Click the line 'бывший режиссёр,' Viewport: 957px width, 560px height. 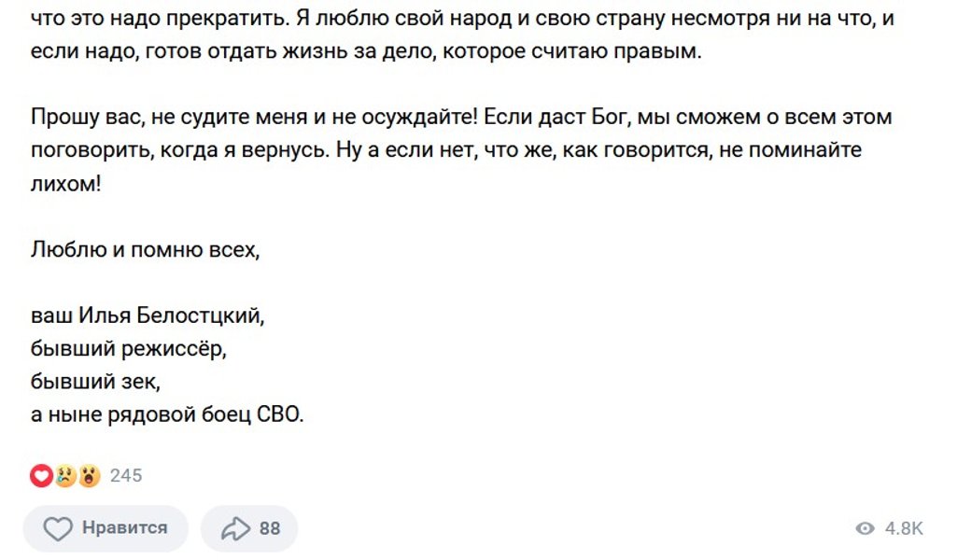coord(129,349)
